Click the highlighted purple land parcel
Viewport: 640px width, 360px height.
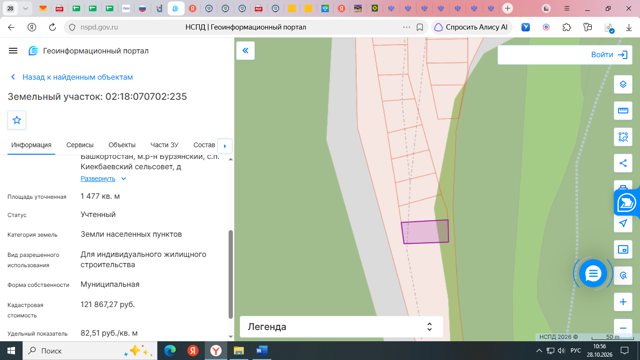point(425,231)
